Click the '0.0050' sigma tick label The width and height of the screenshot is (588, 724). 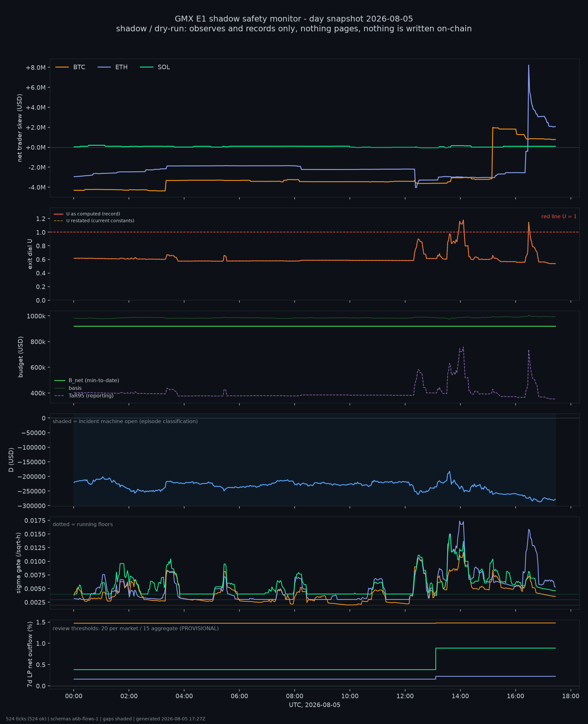click(35, 589)
